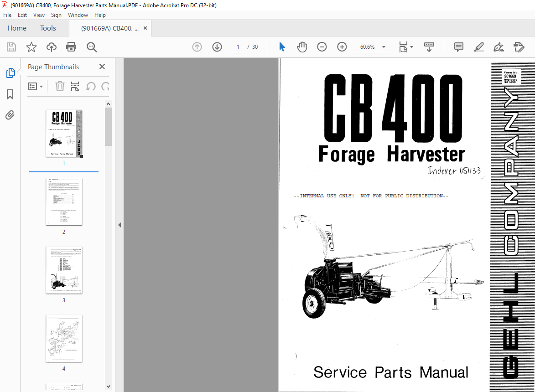Go to previous page arrow
This screenshot has height=392, width=535.
point(197,47)
